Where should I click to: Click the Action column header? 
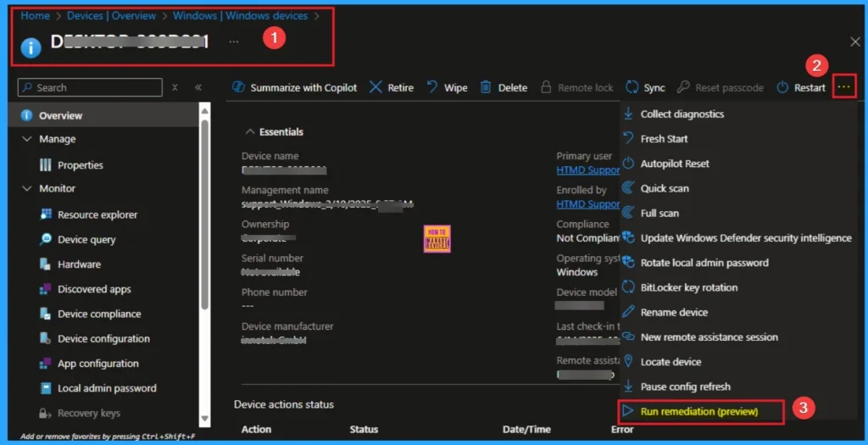pyautogui.click(x=256, y=429)
